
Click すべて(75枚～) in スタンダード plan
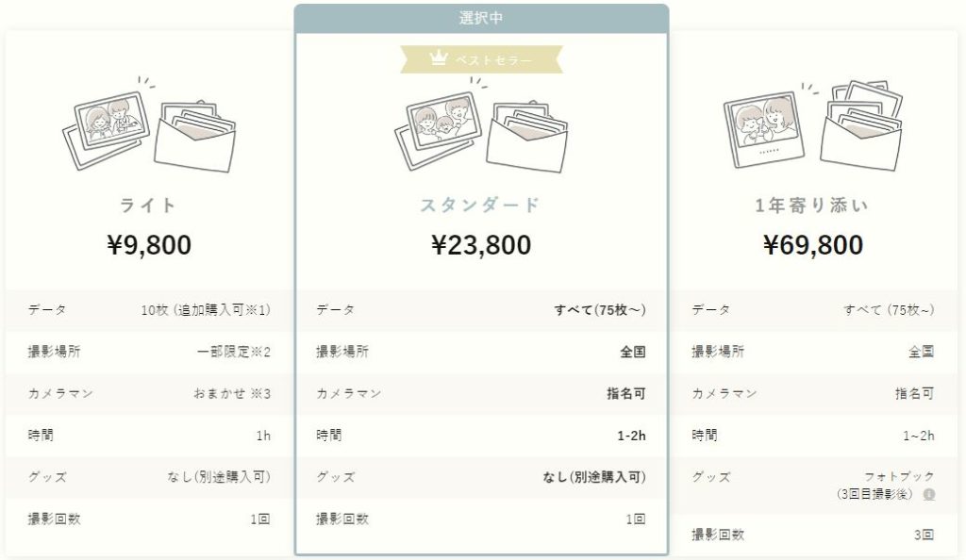click(x=600, y=310)
